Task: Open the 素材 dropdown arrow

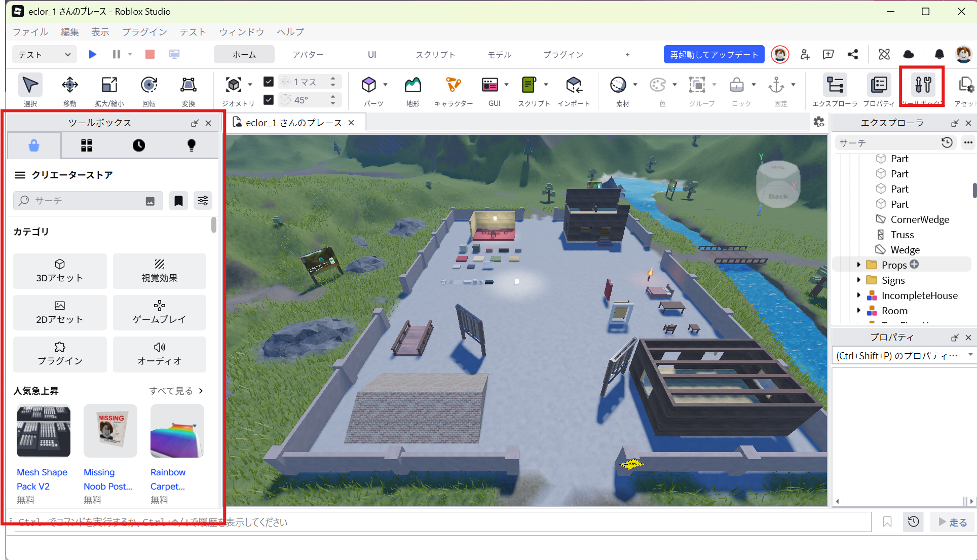Action: pos(635,85)
